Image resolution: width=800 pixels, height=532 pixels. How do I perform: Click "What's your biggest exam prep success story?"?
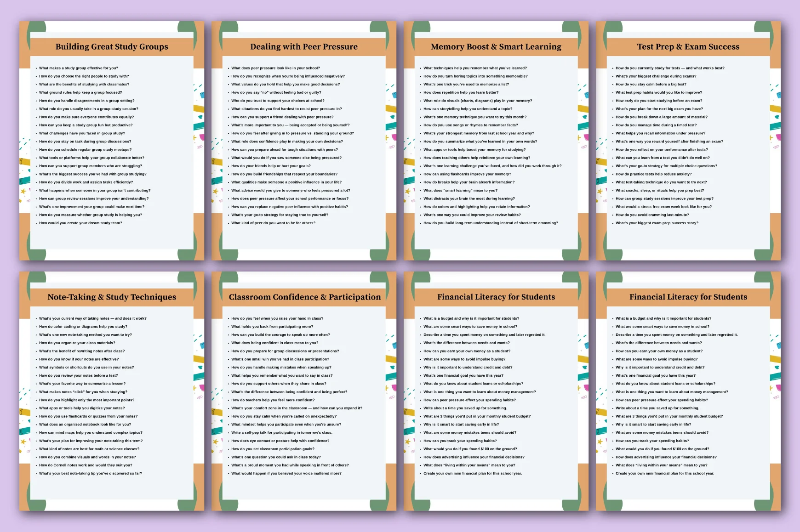(657, 223)
